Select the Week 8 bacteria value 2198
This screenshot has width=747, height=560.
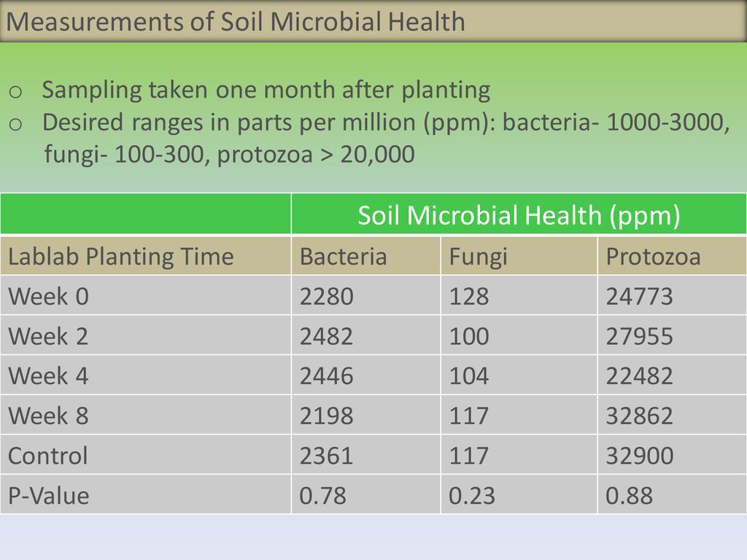(327, 416)
